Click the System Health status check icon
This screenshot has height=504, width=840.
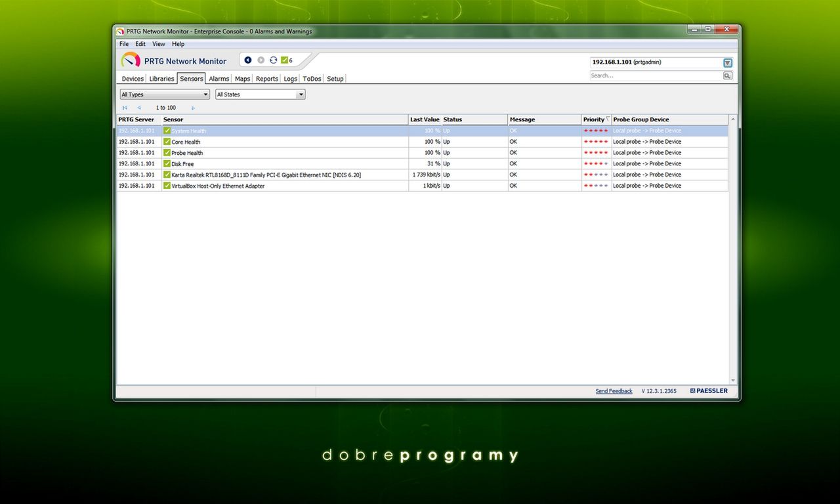pyautogui.click(x=167, y=131)
